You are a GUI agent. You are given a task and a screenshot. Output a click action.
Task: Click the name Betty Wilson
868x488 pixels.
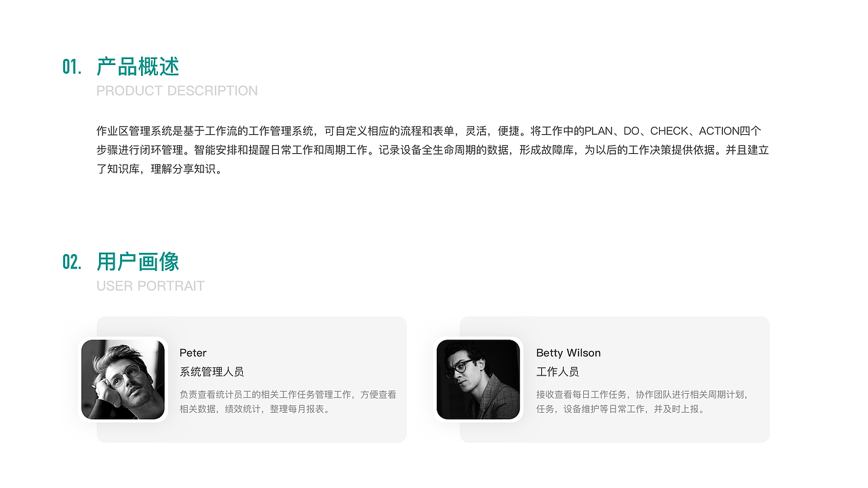point(568,353)
